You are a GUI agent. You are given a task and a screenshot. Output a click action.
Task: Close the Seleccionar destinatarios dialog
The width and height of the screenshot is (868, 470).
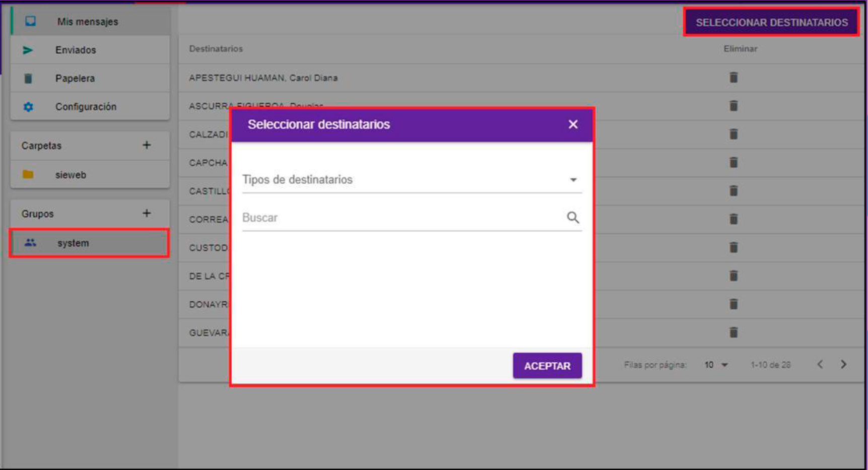coord(573,124)
